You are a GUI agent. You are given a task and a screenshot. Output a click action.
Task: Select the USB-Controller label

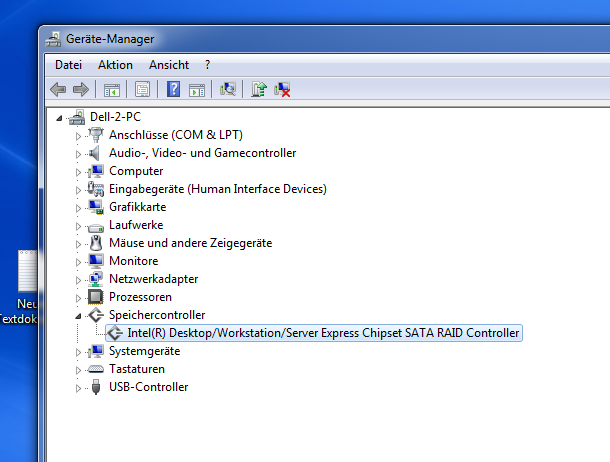click(x=149, y=387)
